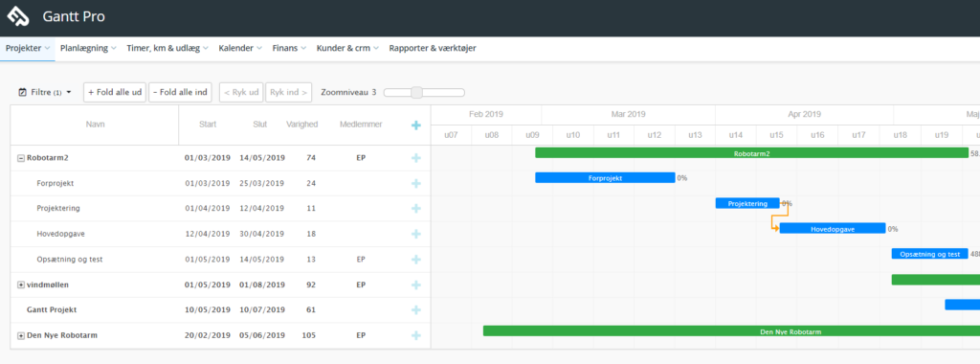Click the plus icon on Hovedopgave row
This screenshot has height=364, width=980.
click(416, 234)
